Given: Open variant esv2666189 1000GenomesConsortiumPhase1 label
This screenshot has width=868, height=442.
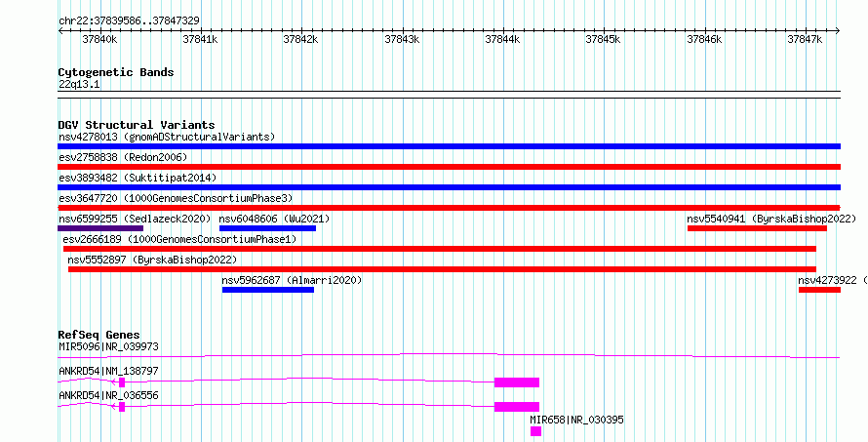Looking at the screenshot, I should tap(179, 239).
